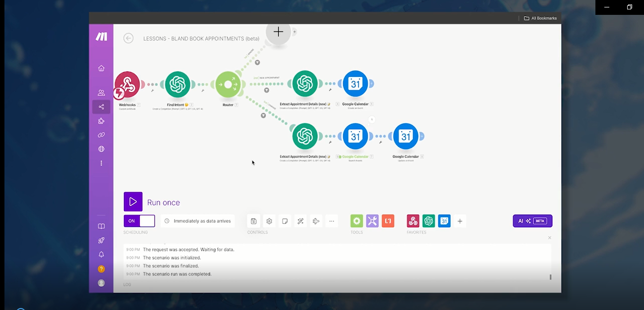This screenshot has width=644, height=310.
Task: Click the auto-align magic wand icon
Action: click(x=300, y=221)
